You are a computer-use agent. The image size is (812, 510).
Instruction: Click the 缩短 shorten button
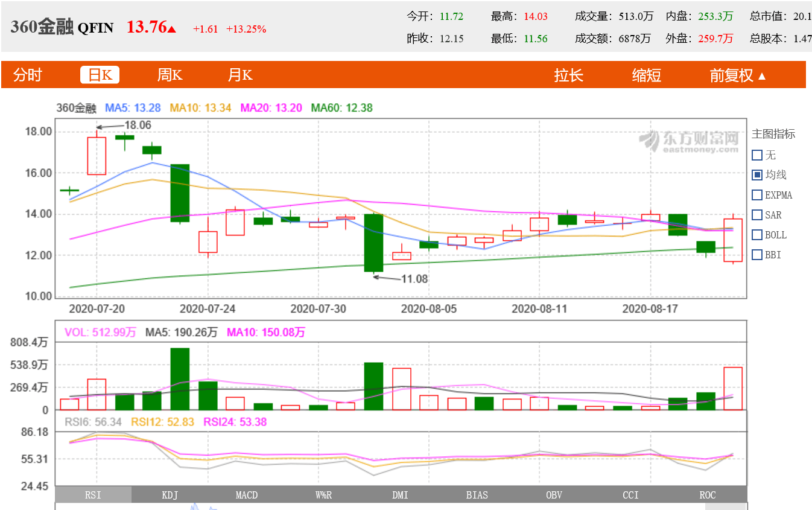(647, 75)
